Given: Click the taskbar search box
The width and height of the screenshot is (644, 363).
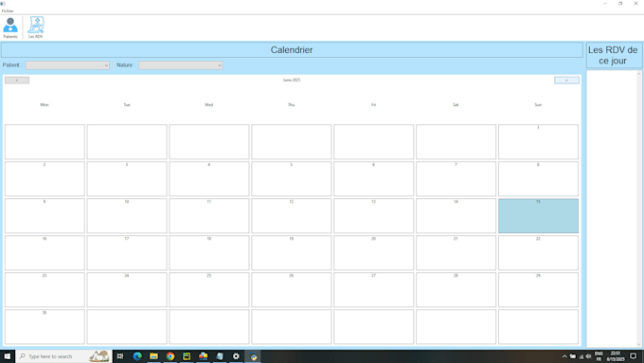Looking at the screenshot, I should pyautogui.click(x=63, y=356).
